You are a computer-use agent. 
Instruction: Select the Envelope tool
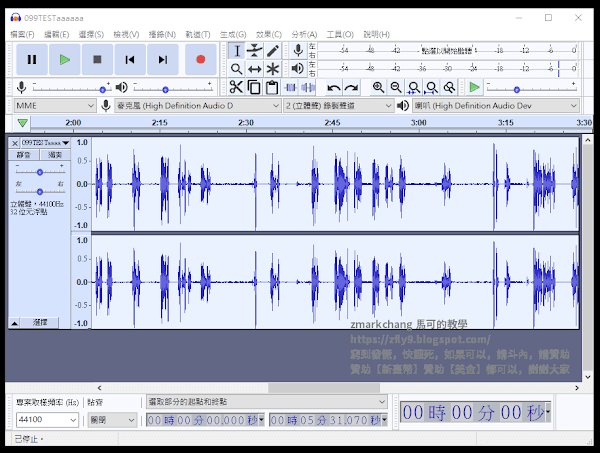point(254,51)
